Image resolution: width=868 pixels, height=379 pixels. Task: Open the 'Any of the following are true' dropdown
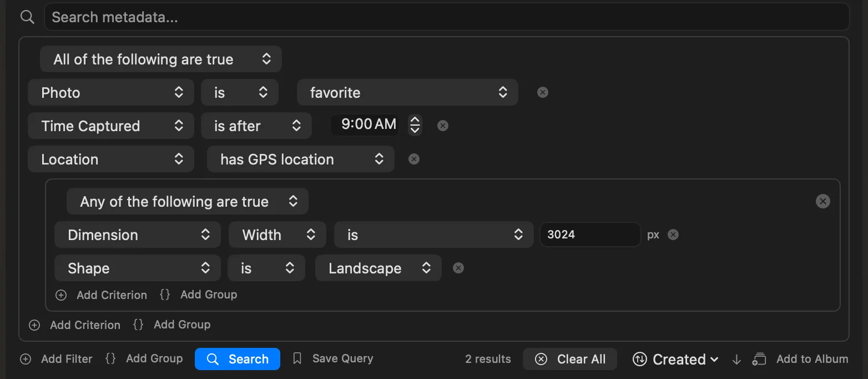click(x=188, y=201)
